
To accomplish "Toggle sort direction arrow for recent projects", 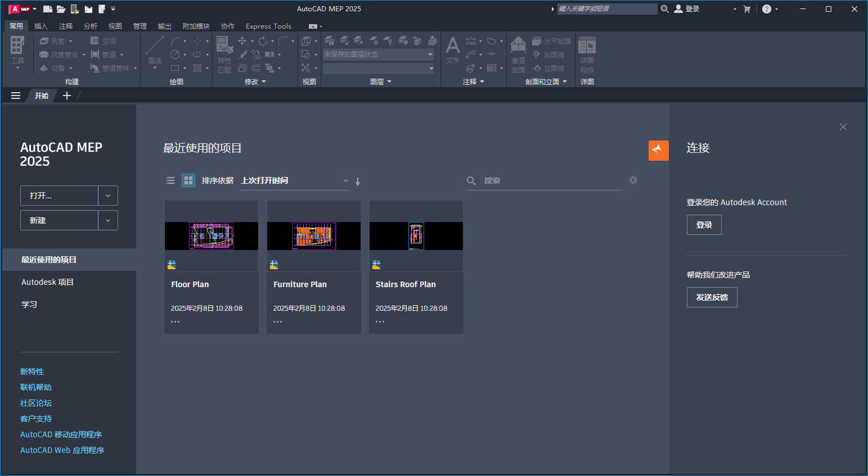I will click(x=357, y=181).
